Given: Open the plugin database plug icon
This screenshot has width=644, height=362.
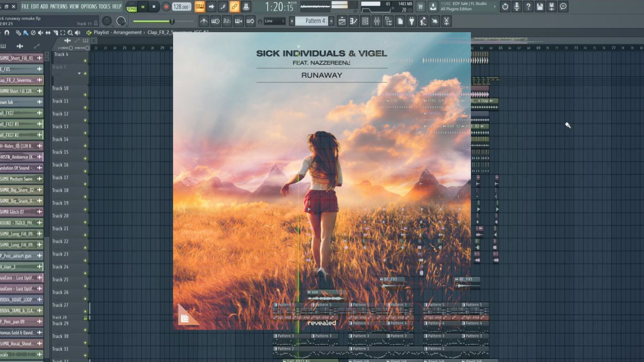Looking at the screenshot, I should 411,21.
